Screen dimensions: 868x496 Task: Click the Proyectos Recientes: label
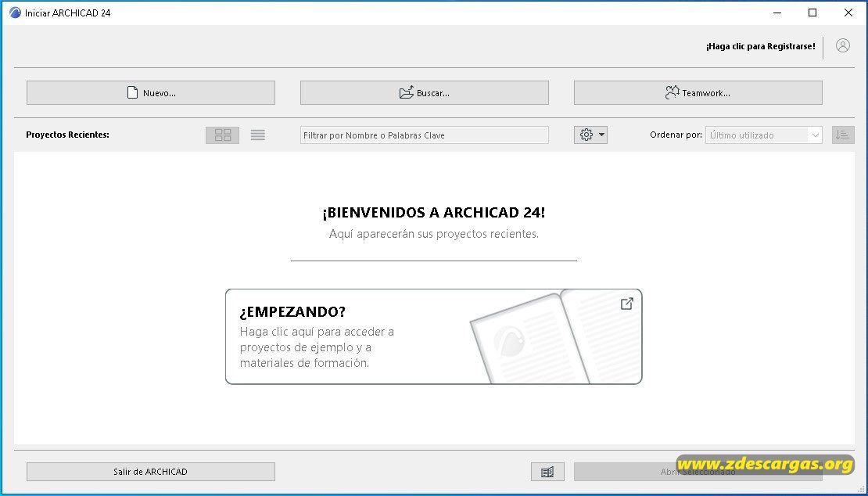click(x=67, y=135)
